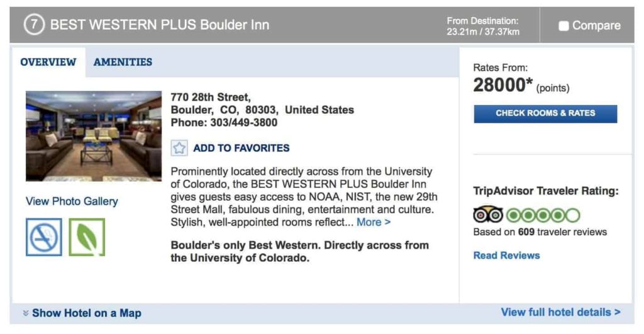
Task: Click the Compare label text
Action: (596, 26)
